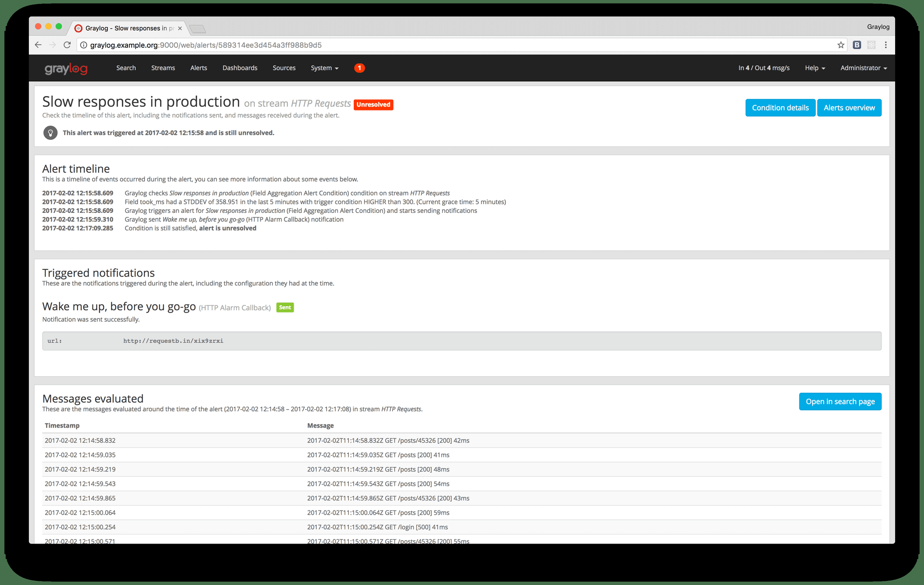Click the site info icon in the address bar
The image size is (924, 585).
click(x=83, y=45)
